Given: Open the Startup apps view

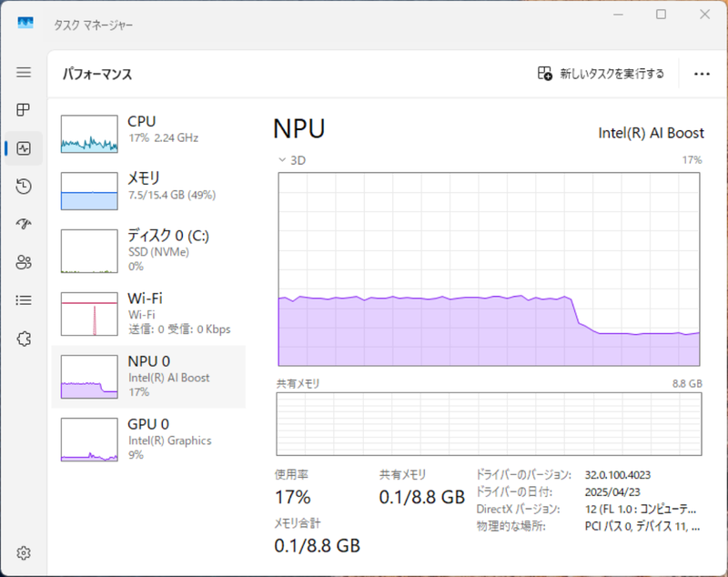Looking at the screenshot, I should (x=24, y=224).
